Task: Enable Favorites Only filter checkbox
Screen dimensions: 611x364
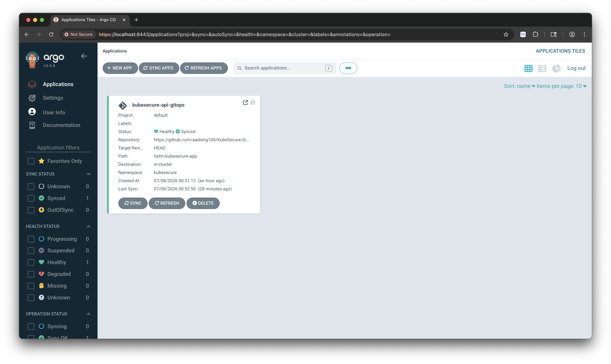Action: (31, 161)
